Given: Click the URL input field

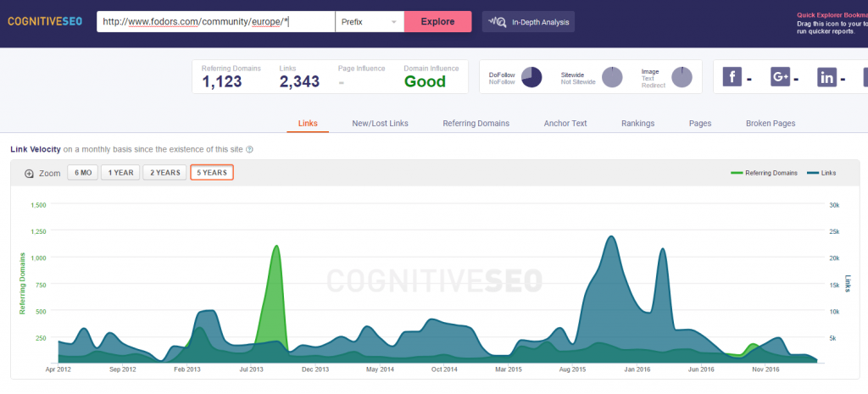Looking at the screenshot, I should [x=216, y=21].
